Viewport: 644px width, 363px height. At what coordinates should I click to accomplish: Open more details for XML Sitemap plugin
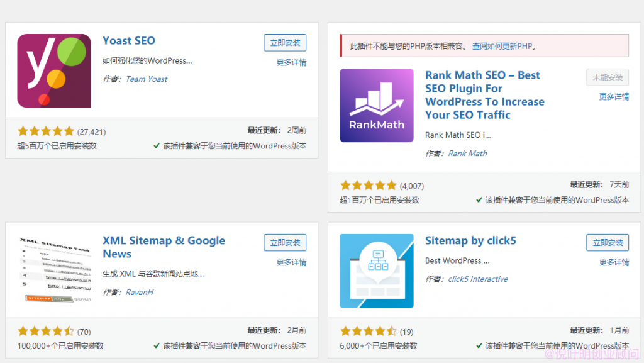click(291, 262)
